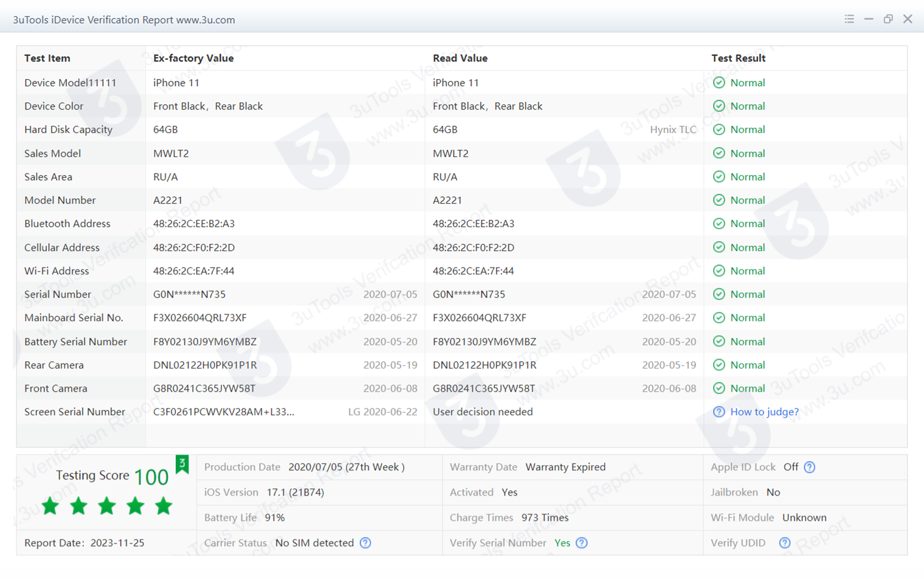This screenshot has height=580, width=924.
Task: Click the check icon in Rear Camera row
Action: pos(719,365)
